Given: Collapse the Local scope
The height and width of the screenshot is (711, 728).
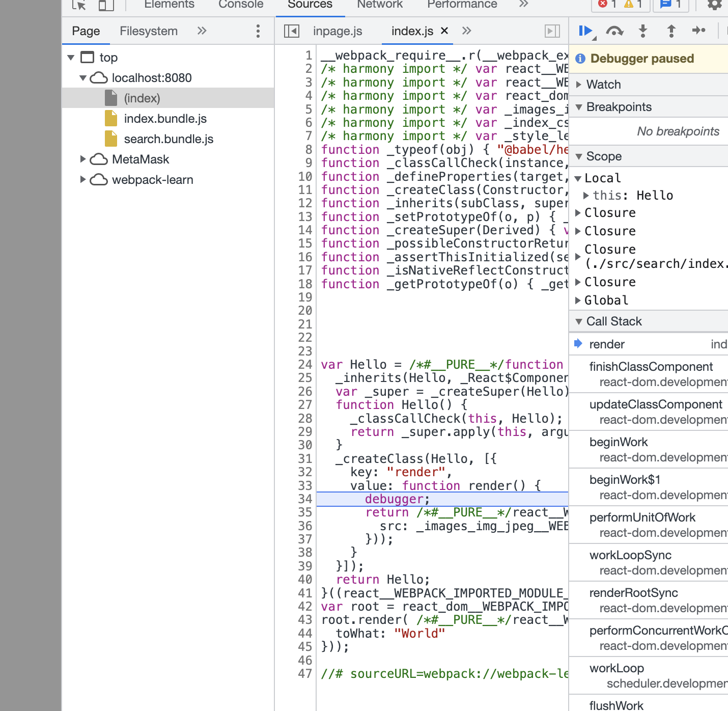Looking at the screenshot, I should coord(578,179).
